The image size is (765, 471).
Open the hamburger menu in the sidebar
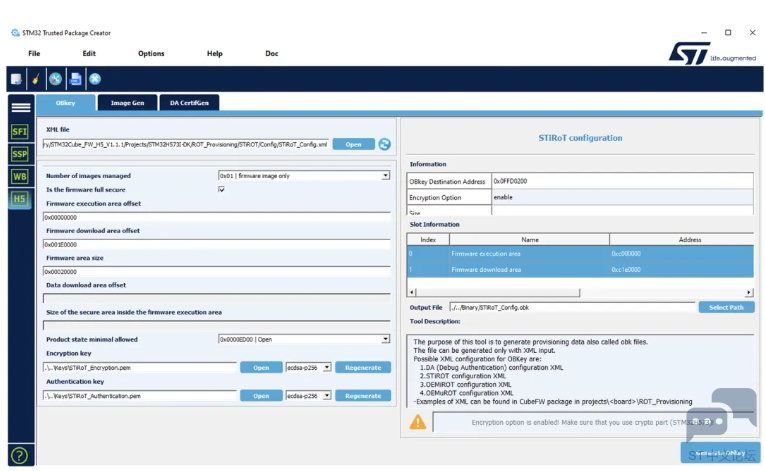(x=21, y=107)
